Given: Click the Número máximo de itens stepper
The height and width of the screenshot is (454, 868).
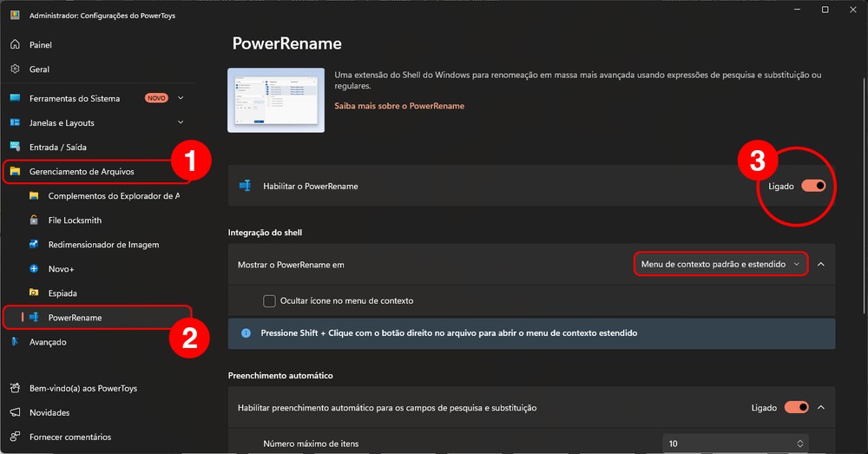Looking at the screenshot, I should [799, 444].
